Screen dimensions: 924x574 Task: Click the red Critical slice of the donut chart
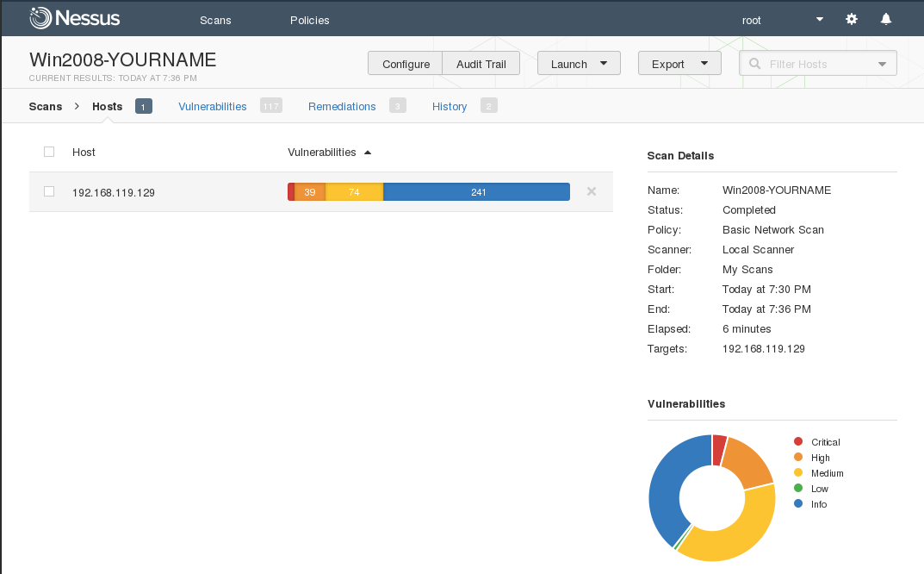[719, 450]
